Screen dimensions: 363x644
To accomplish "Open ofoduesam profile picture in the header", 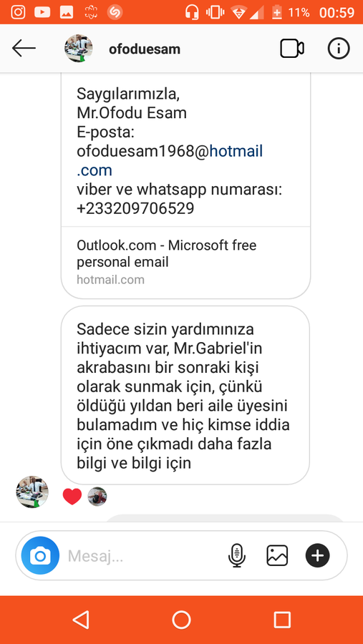I will point(79,49).
